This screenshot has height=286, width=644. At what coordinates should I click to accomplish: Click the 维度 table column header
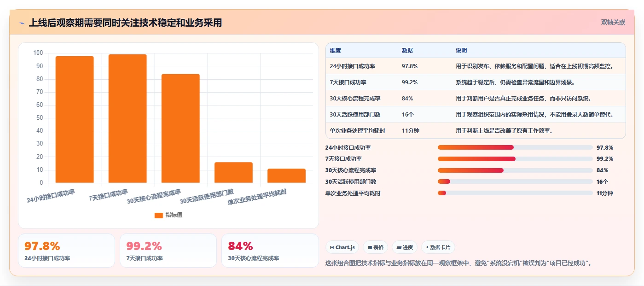pyautogui.click(x=336, y=50)
